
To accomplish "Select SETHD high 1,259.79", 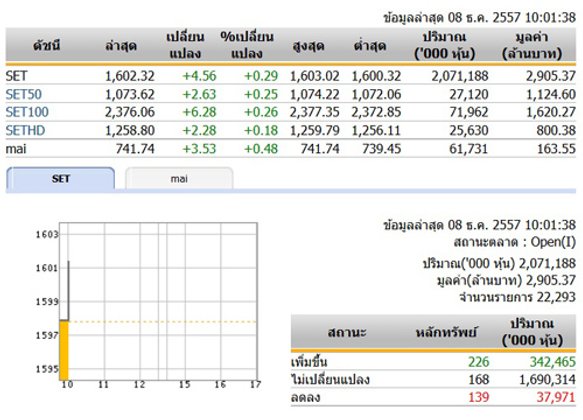I will coord(315,130).
